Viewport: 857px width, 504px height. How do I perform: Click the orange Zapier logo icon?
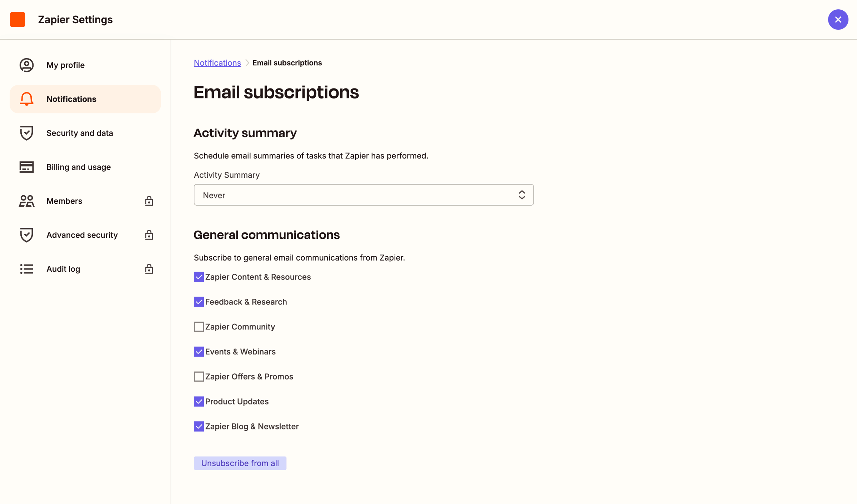point(17,19)
